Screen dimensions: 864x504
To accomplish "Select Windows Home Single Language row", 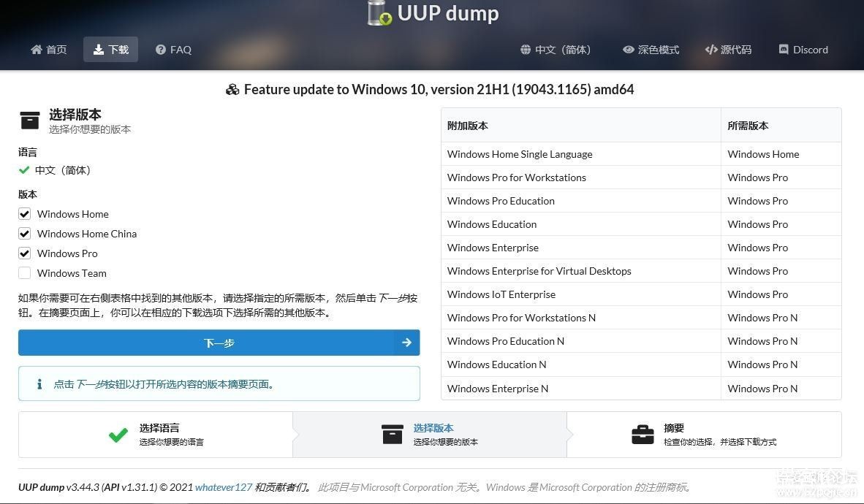I will [x=641, y=154].
